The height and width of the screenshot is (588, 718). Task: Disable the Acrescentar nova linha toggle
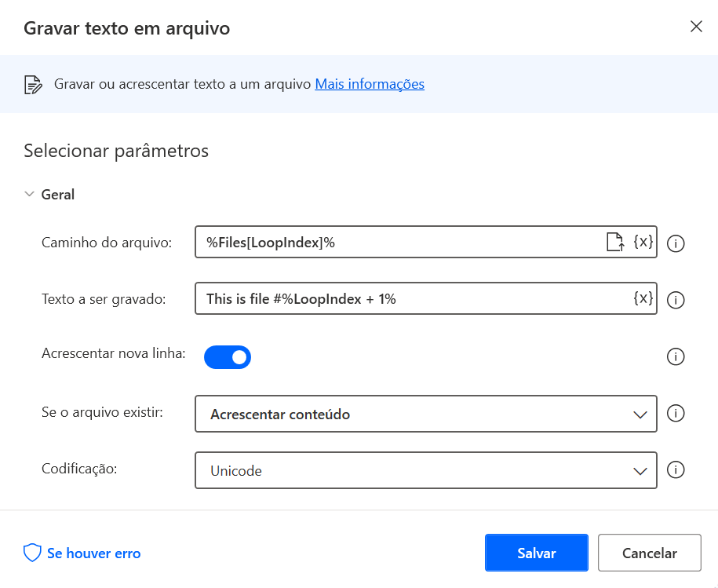coord(228,356)
